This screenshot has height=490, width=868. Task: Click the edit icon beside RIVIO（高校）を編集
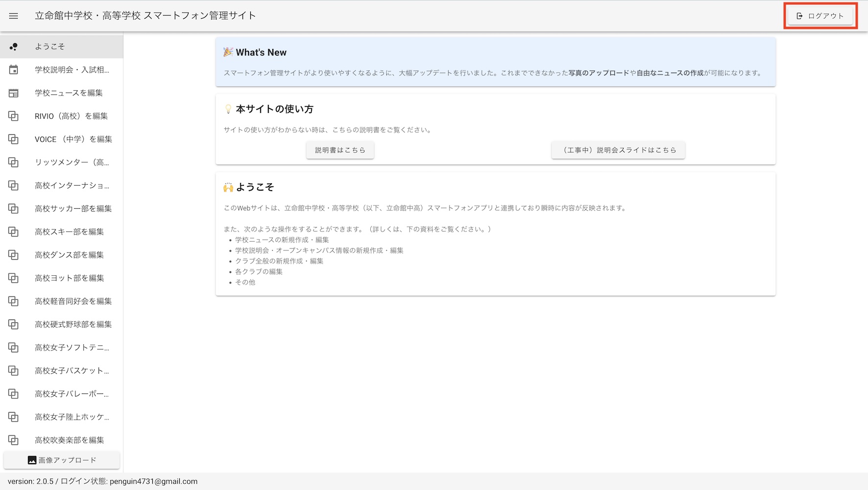click(13, 116)
